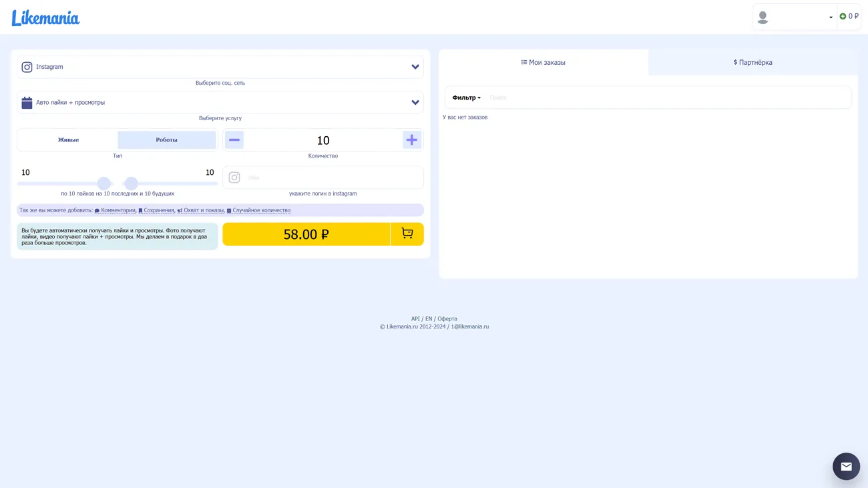Viewport: 868px width, 488px height.
Task: Click the Likemania logo
Action: (45, 18)
